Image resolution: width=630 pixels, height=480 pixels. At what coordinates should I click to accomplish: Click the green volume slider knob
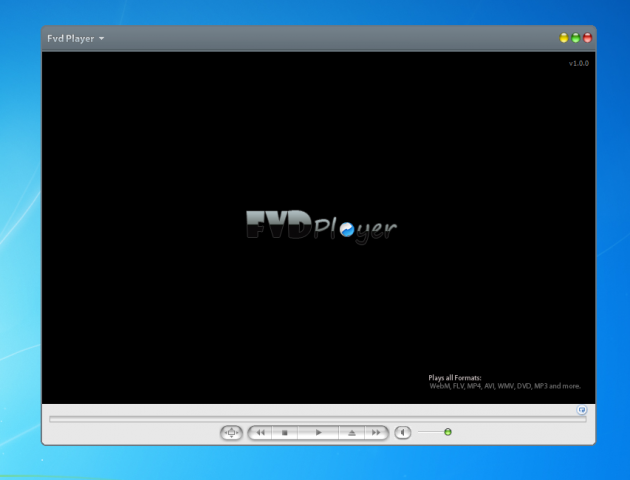(448, 432)
